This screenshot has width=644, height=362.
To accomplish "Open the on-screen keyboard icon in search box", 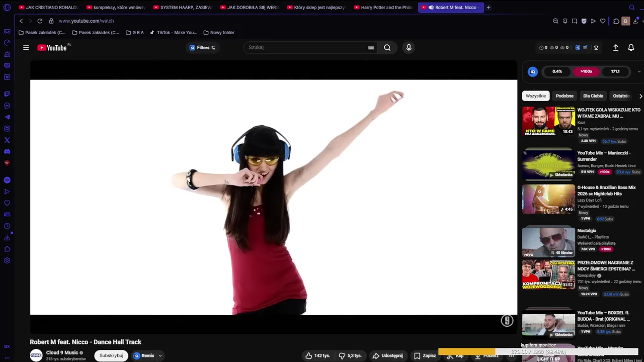I will [371, 48].
